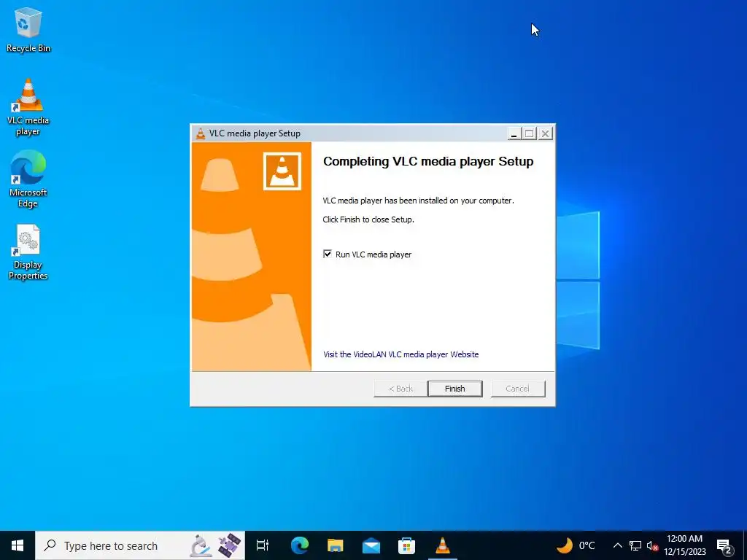Screen dimensions: 747x560
Task: Open network status tray icon
Action: (x=635, y=545)
